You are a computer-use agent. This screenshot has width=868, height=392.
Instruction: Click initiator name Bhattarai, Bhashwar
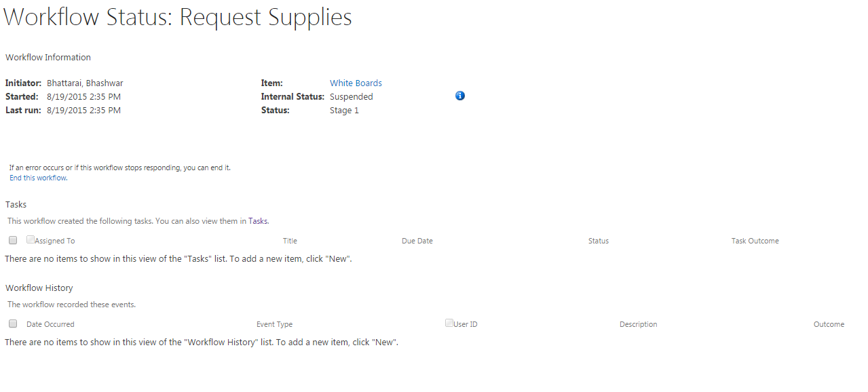(x=85, y=83)
